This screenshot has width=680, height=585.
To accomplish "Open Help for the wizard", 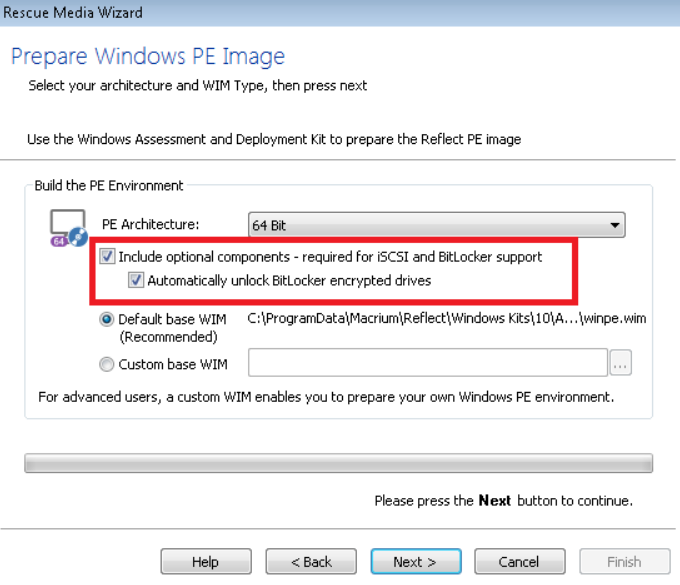I will coord(205,561).
